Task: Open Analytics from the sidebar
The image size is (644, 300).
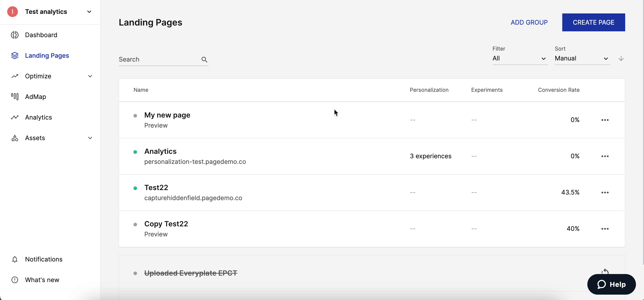Action: [x=38, y=117]
